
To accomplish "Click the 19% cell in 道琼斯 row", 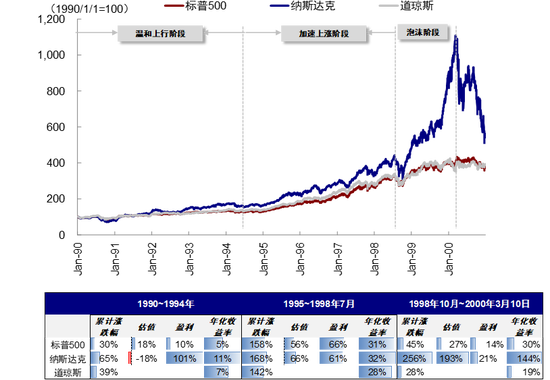I will pos(531,372).
